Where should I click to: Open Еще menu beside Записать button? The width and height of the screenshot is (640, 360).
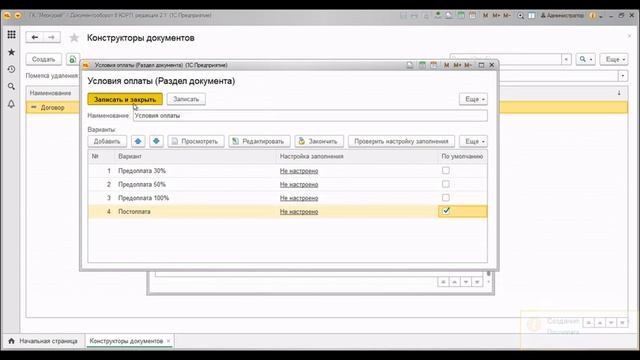click(x=473, y=99)
